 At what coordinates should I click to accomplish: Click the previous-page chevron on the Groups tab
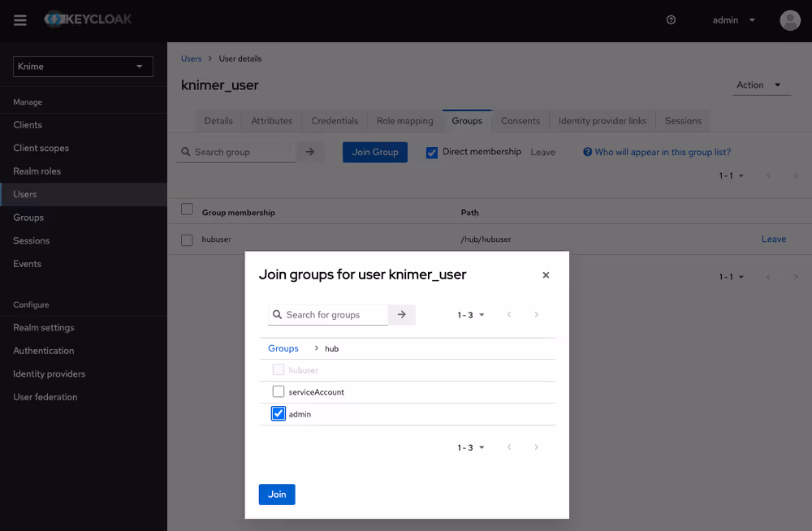tap(769, 175)
